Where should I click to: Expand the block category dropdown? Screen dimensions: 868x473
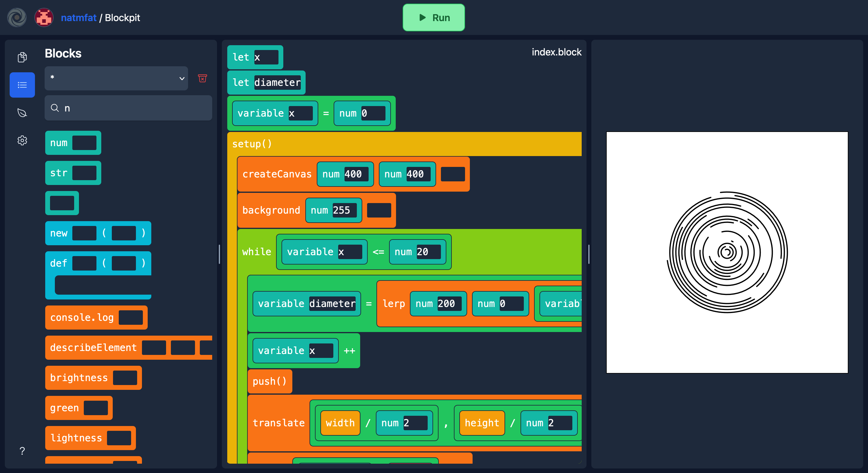point(116,78)
